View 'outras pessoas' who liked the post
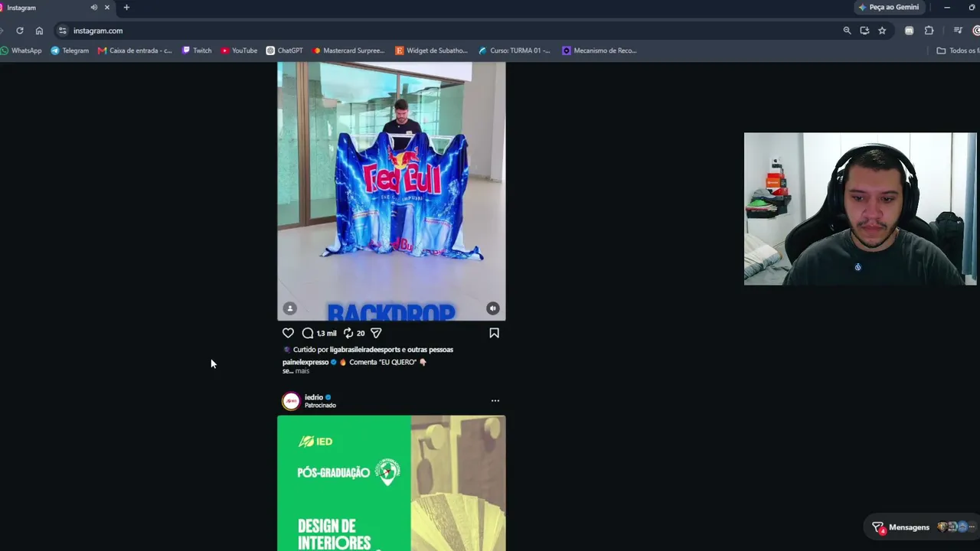Image resolution: width=980 pixels, height=551 pixels. (x=430, y=350)
